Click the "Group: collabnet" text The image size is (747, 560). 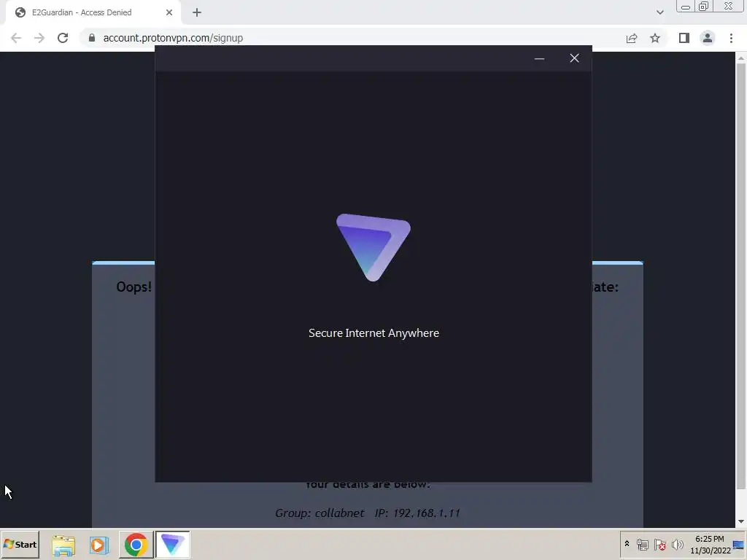(x=320, y=513)
